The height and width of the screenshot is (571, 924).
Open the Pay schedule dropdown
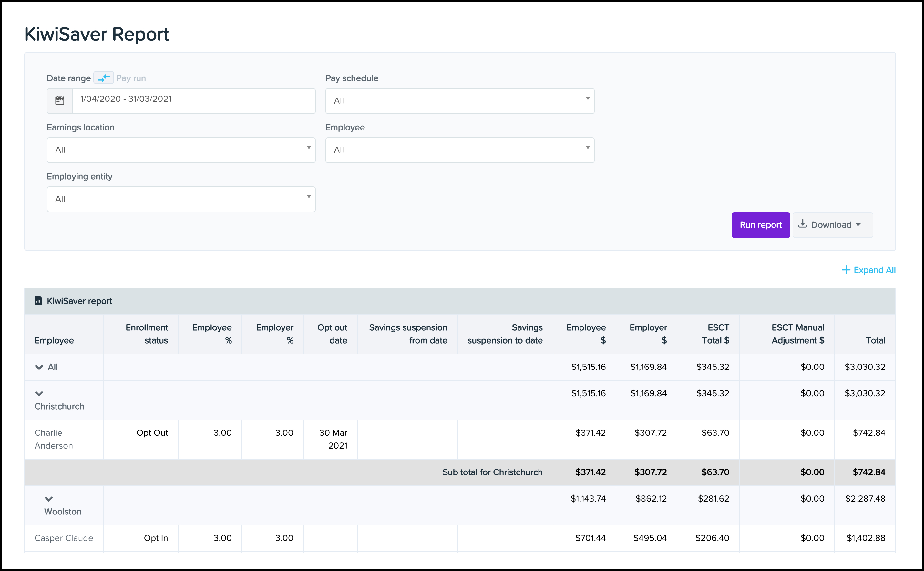459,101
